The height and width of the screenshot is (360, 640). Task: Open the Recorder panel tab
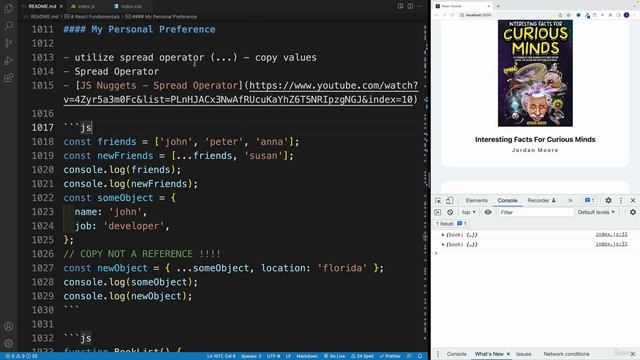coord(542,200)
